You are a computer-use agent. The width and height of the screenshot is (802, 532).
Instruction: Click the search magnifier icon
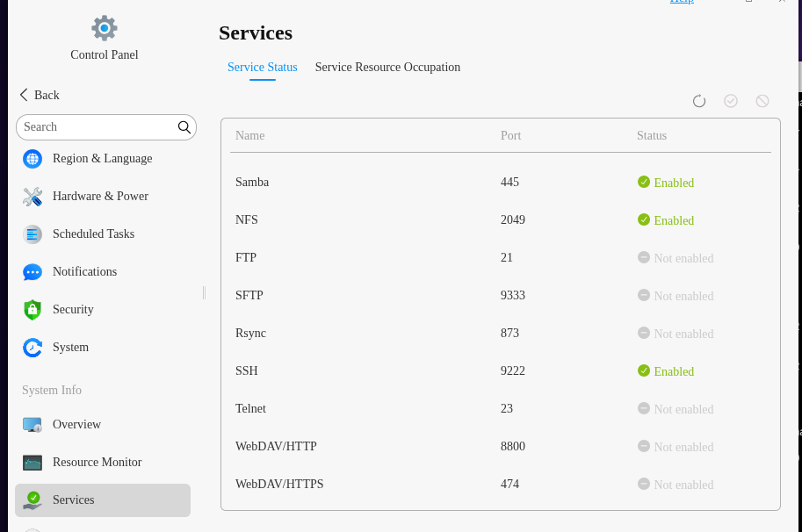pyautogui.click(x=184, y=127)
